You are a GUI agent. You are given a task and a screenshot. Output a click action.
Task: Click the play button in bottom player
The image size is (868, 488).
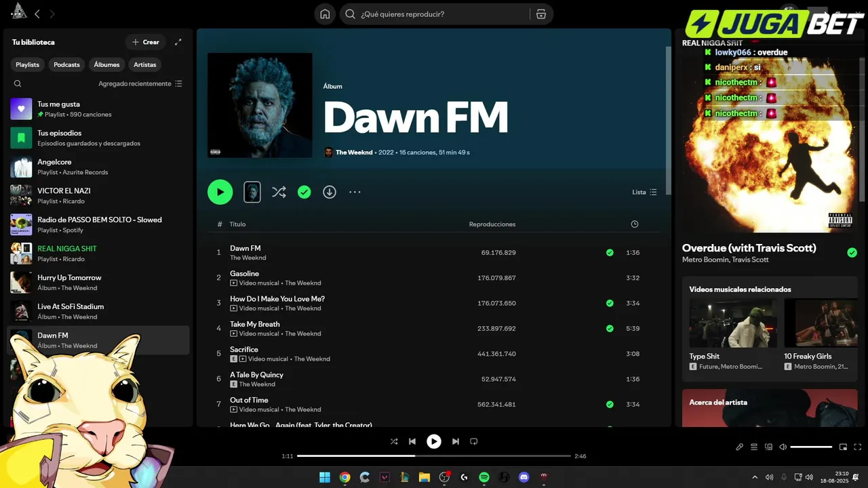434,441
